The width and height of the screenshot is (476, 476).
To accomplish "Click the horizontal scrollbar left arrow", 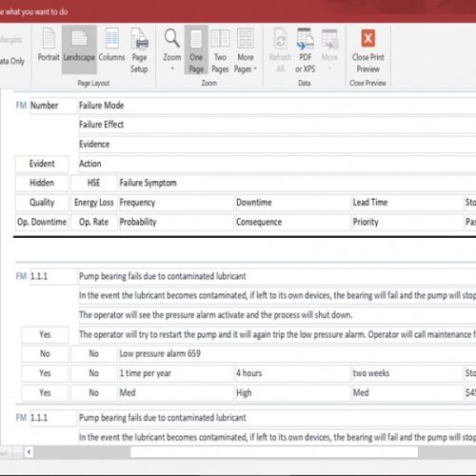I will [x=29, y=452].
